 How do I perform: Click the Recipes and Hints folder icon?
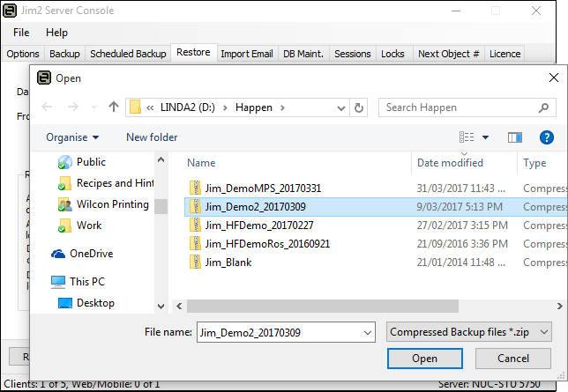coord(65,183)
